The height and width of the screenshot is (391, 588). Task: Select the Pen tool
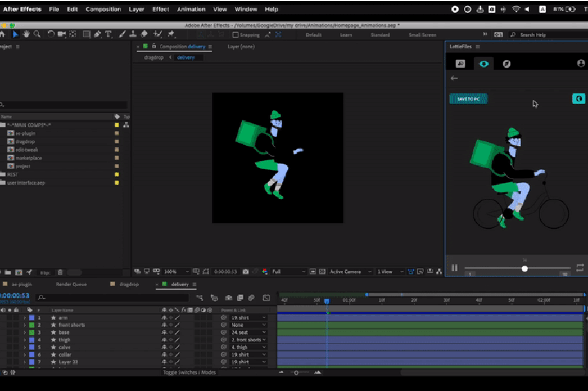[x=97, y=34]
